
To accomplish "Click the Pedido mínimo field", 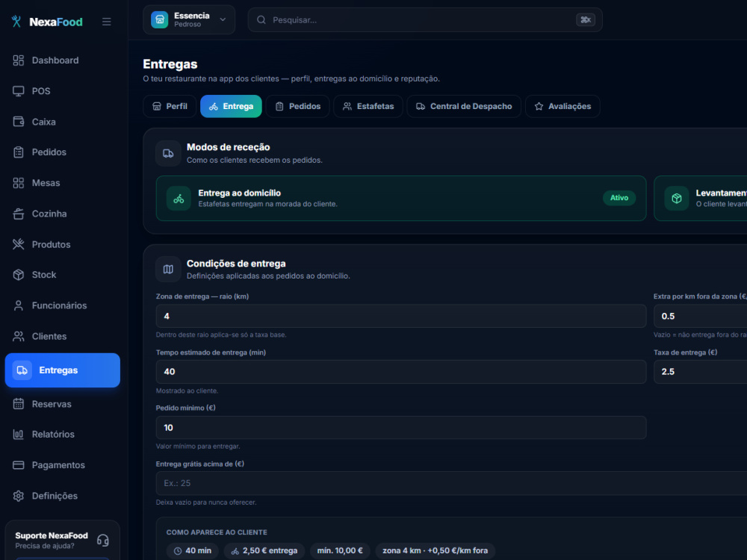I will (401, 428).
